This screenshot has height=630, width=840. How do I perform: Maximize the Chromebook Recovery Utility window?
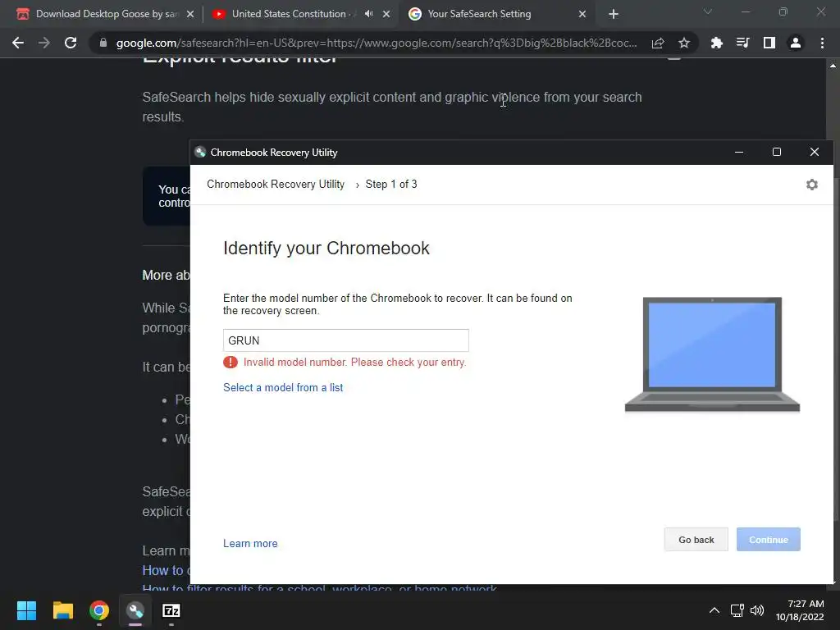pos(776,152)
